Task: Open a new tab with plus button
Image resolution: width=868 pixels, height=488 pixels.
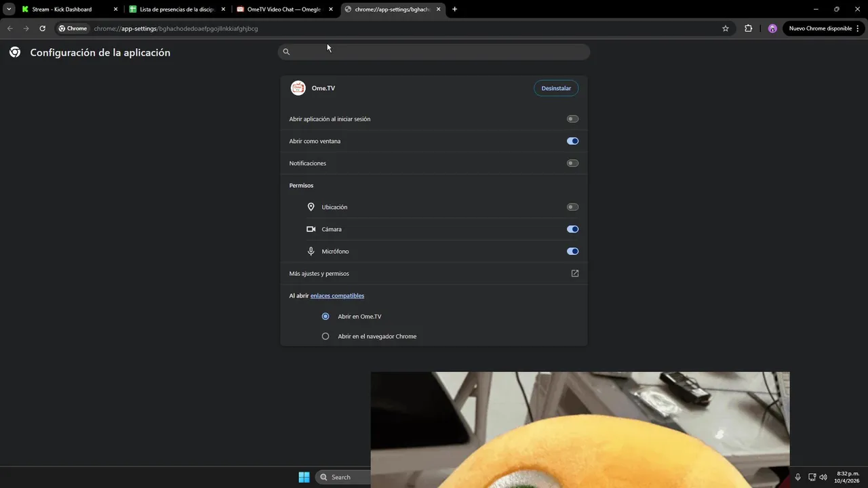Action: 454,9
